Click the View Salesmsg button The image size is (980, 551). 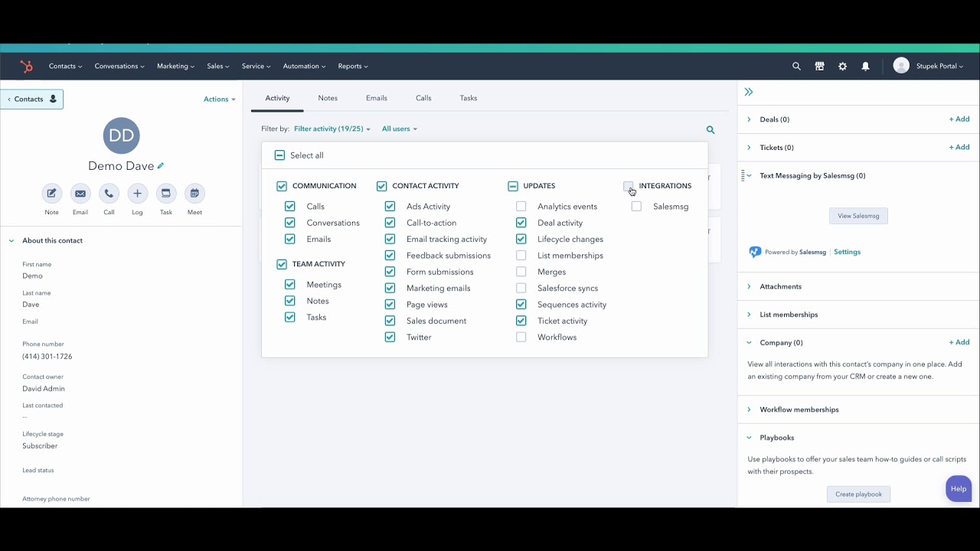pyautogui.click(x=858, y=216)
